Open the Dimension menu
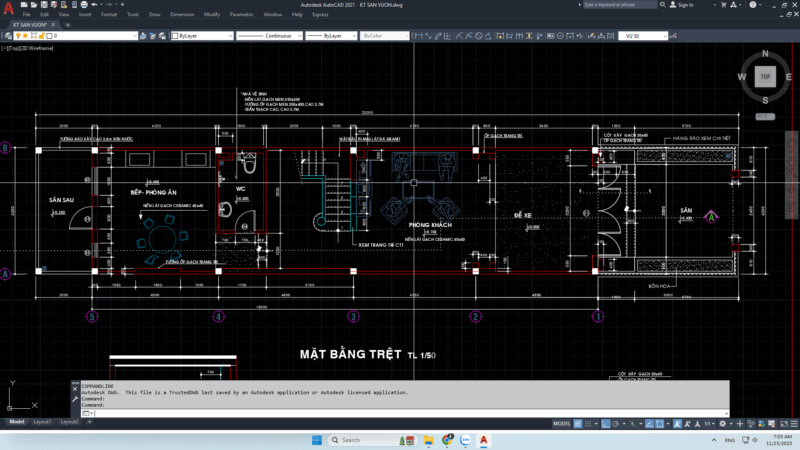Image resolution: width=800 pixels, height=450 pixels. click(182, 15)
